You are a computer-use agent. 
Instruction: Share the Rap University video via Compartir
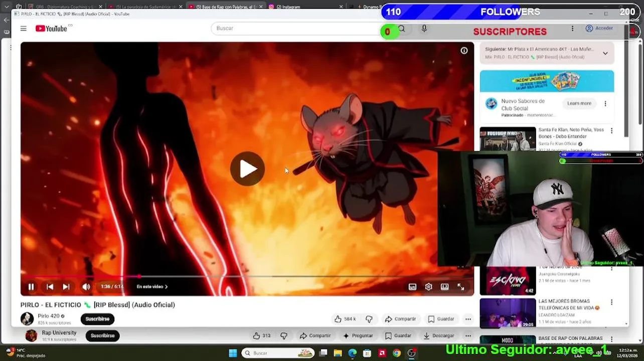pyautogui.click(x=315, y=336)
